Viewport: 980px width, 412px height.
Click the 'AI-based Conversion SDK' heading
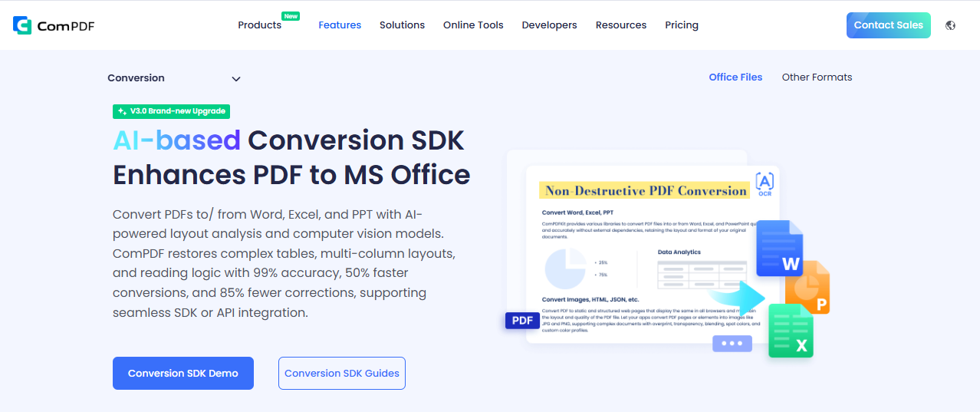tap(288, 140)
